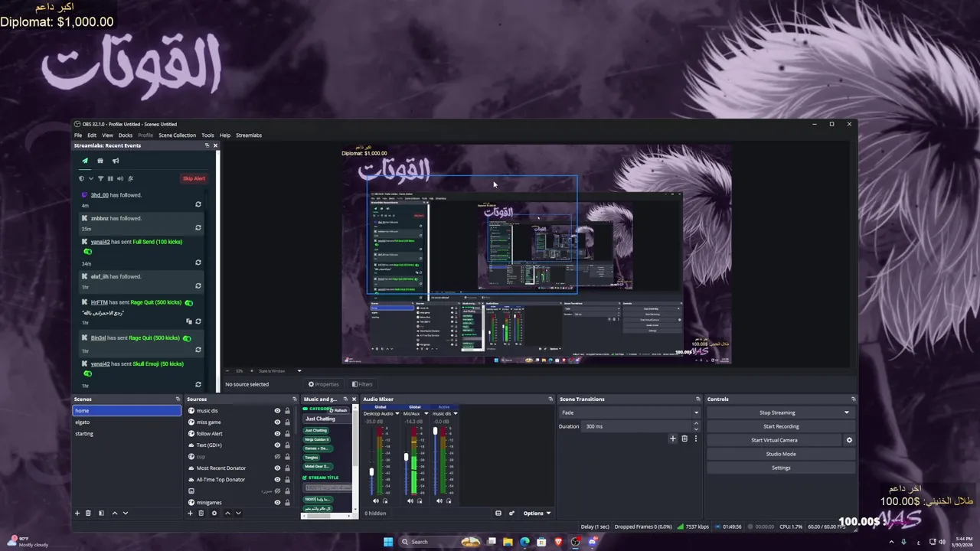This screenshot has height=551, width=980.
Task: Mute the Desktop Audio channel
Action: coord(375,501)
